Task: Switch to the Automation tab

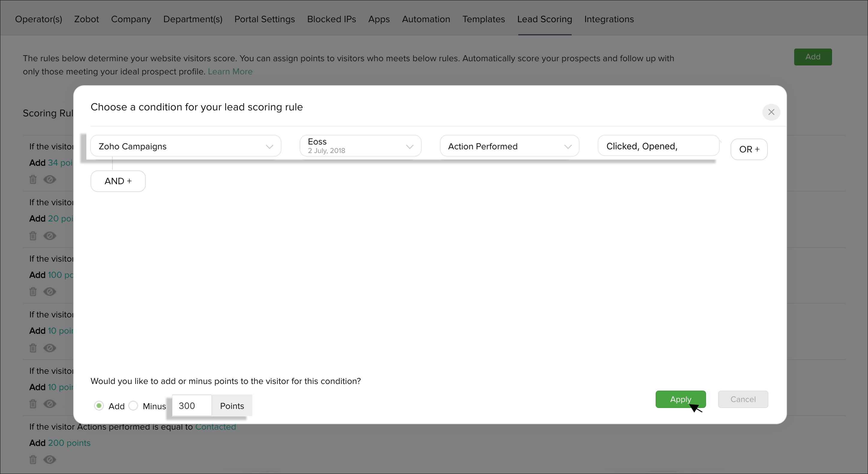Action: (x=426, y=19)
